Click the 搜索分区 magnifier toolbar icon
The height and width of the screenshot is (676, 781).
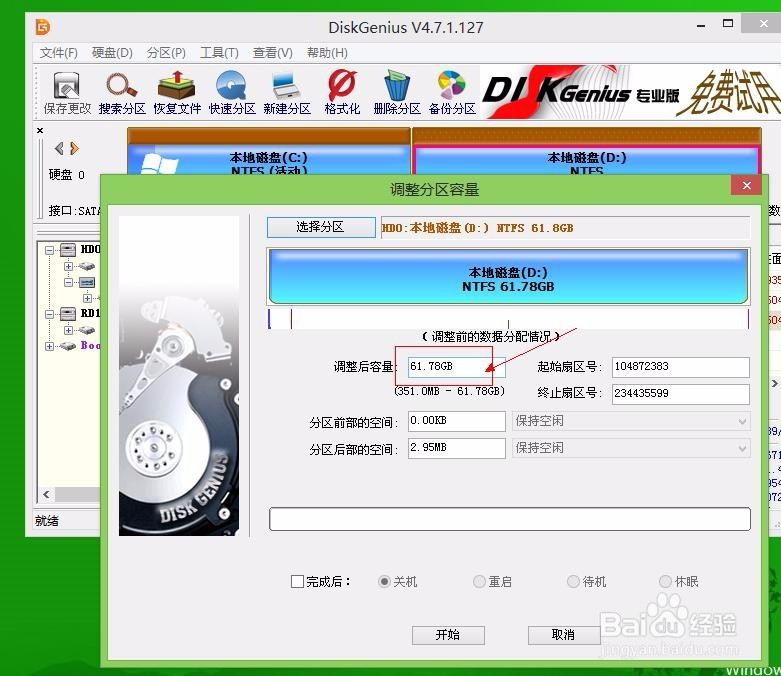[122, 92]
